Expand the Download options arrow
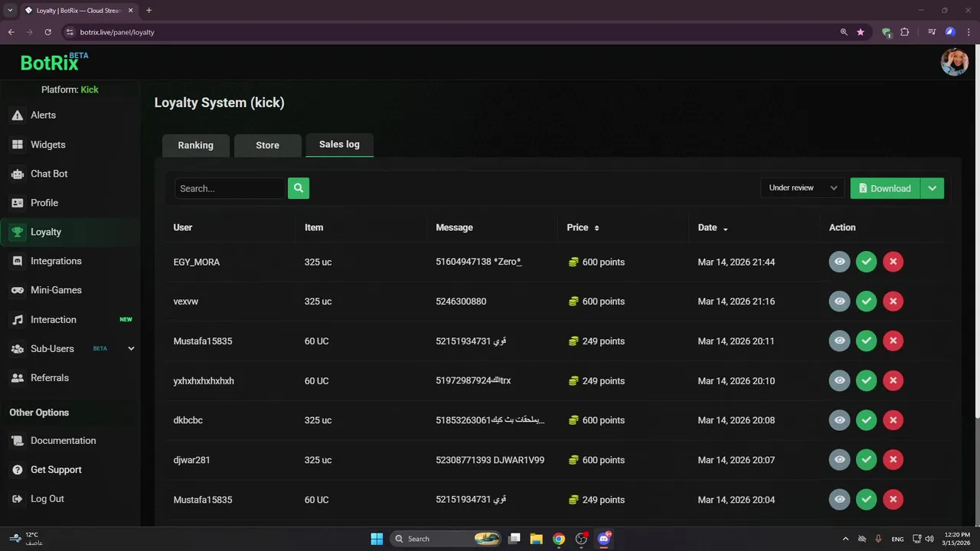Screen dimensions: 980x551 932,188
